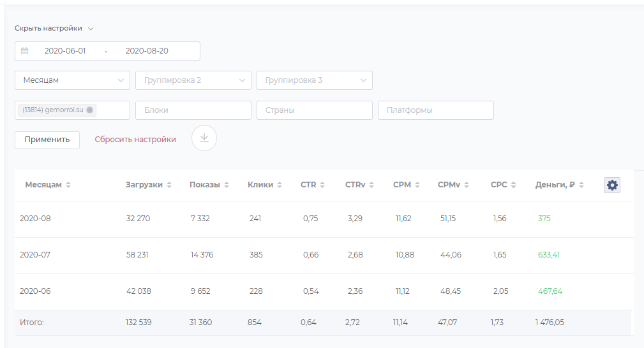
Task: Sort by Клики column arrows
Action: click(x=280, y=185)
